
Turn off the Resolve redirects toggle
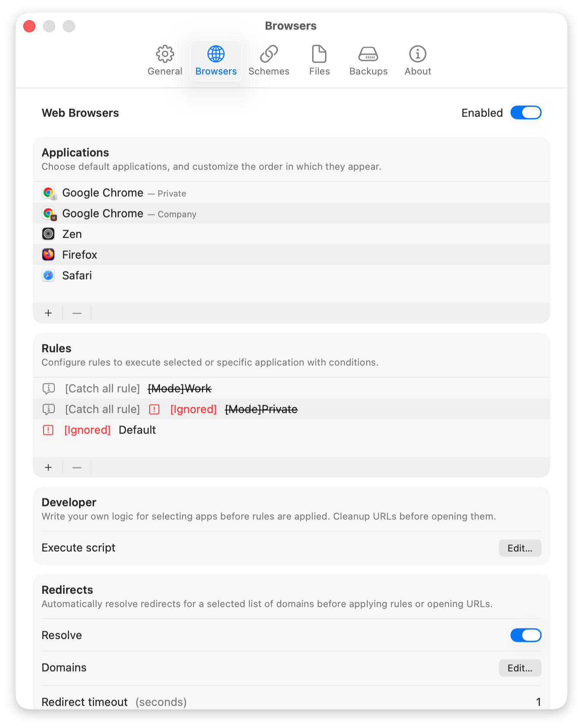(526, 635)
